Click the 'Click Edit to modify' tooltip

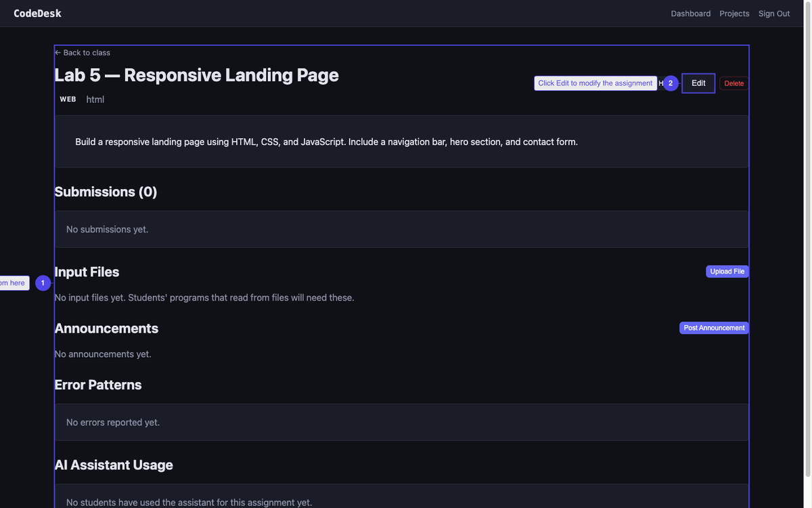click(595, 83)
